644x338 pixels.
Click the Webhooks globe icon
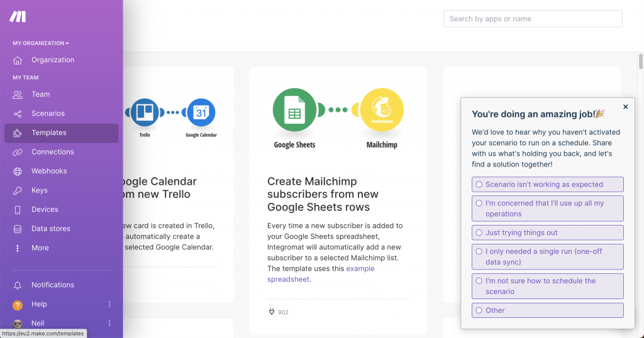pos(17,172)
